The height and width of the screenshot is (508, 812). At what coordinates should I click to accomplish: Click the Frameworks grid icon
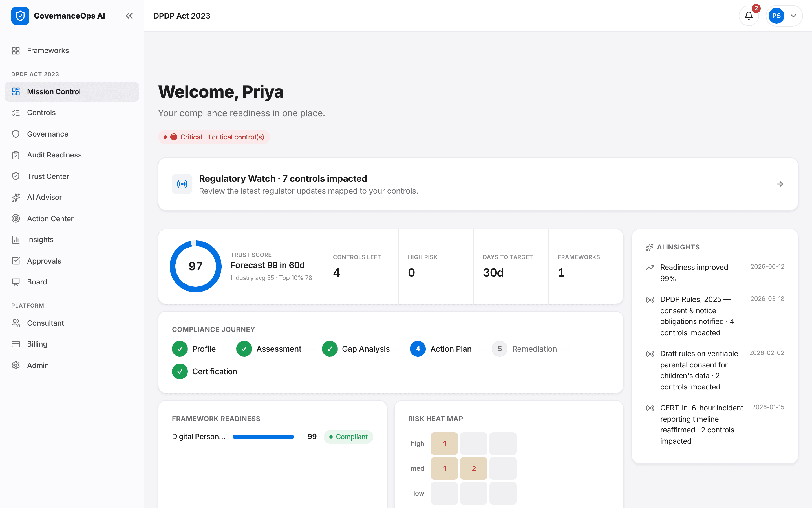click(16, 51)
